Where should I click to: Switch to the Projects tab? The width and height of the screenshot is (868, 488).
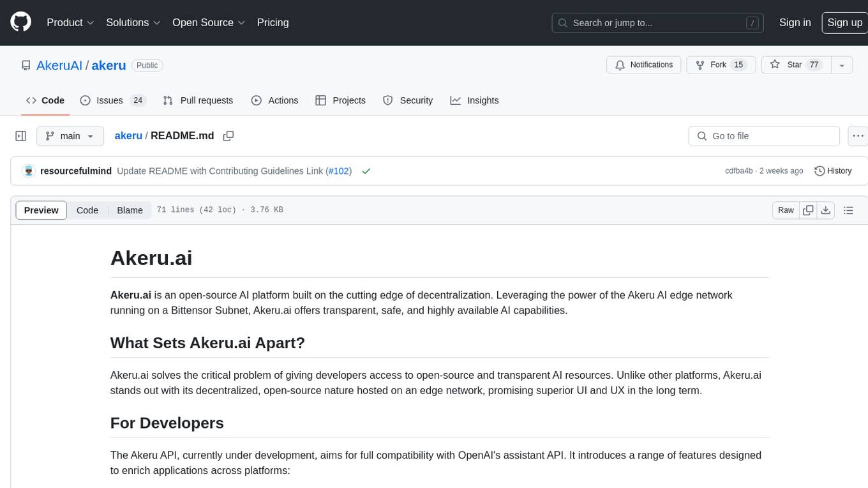pos(341,100)
